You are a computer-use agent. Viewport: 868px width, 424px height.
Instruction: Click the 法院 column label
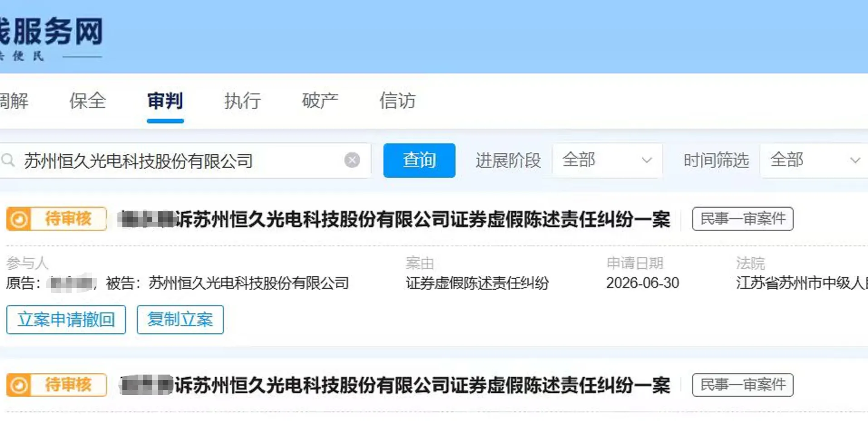[751, 263]
